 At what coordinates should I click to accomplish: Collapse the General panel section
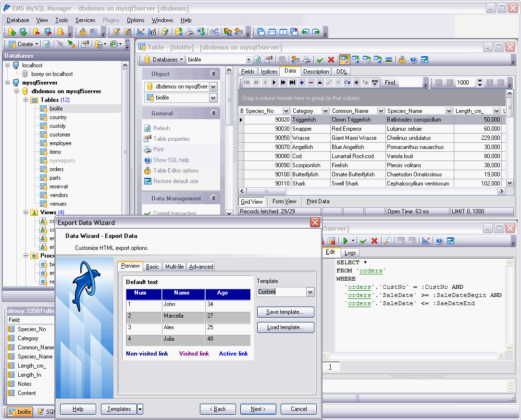click(214, 113)
